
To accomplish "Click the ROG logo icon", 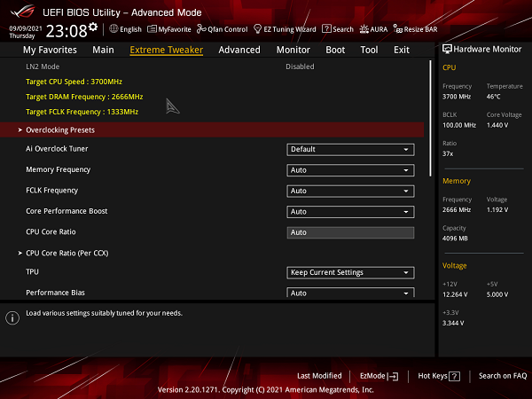I will pyautogui.click(x=23, y=12).
